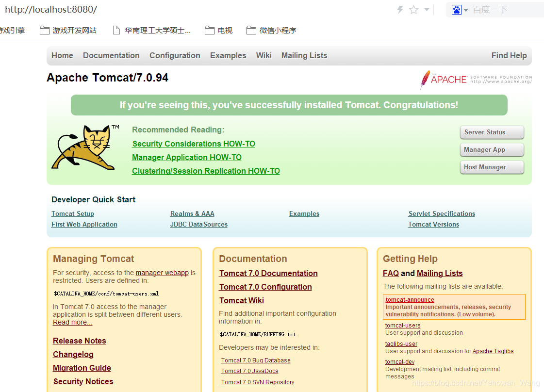544x392 pixels.
Task: Open the manager webapp link
Action: point(162,273)
